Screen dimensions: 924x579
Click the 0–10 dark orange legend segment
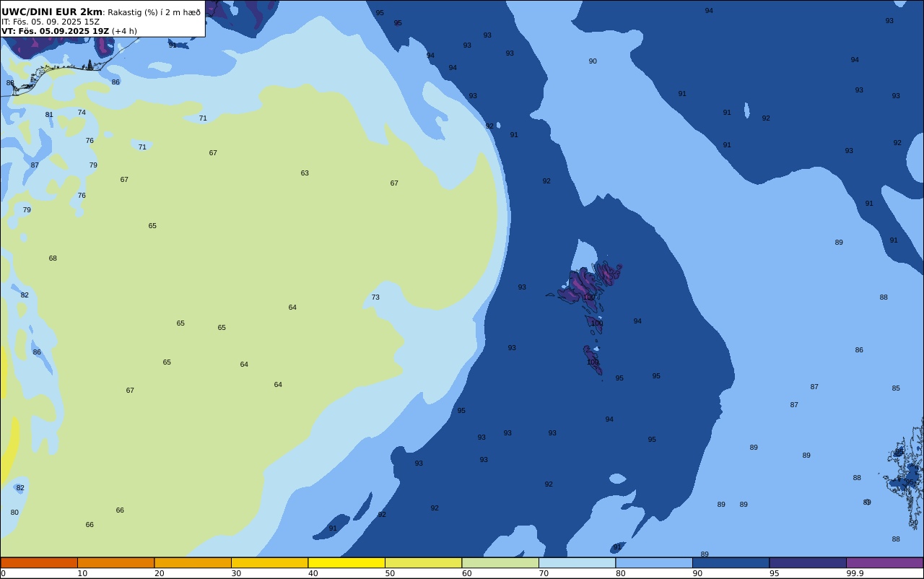click(39, 562)
